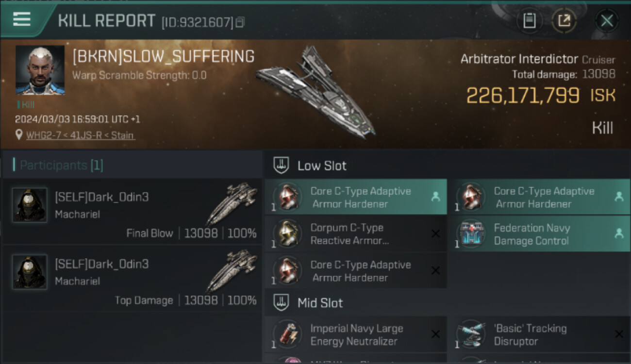Image resolution: width=631 pixels, height=364 pixels.
Task: Open the Top Damage participant entry
Action: point(132,279)
